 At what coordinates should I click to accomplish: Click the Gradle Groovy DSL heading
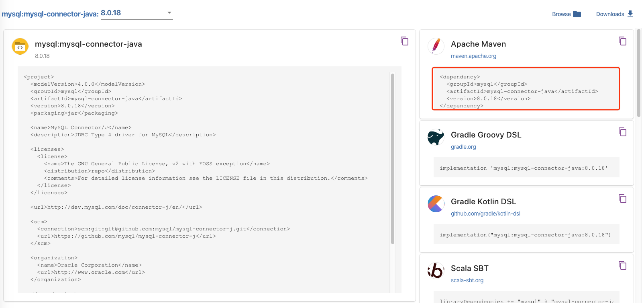(486, 135)
